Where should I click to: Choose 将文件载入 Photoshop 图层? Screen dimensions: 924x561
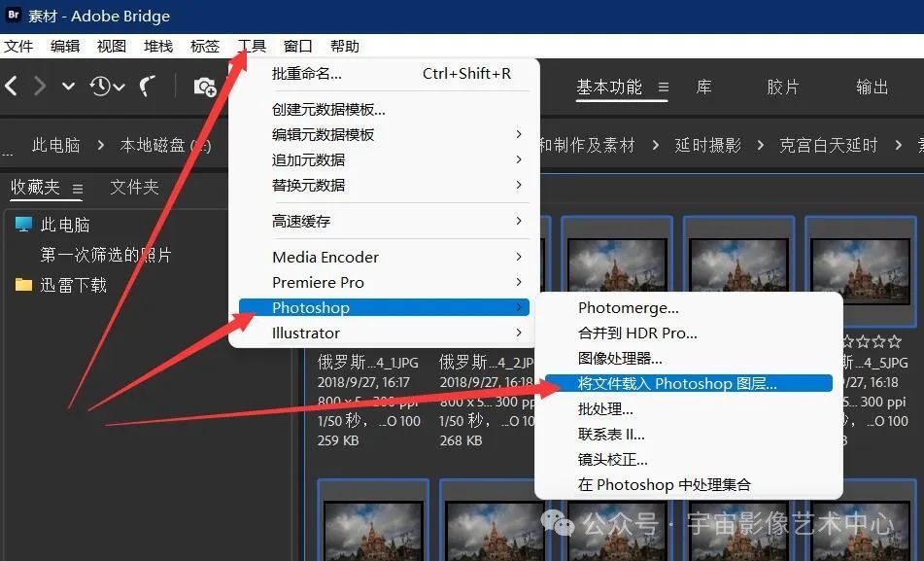click(x=677, y=383)
